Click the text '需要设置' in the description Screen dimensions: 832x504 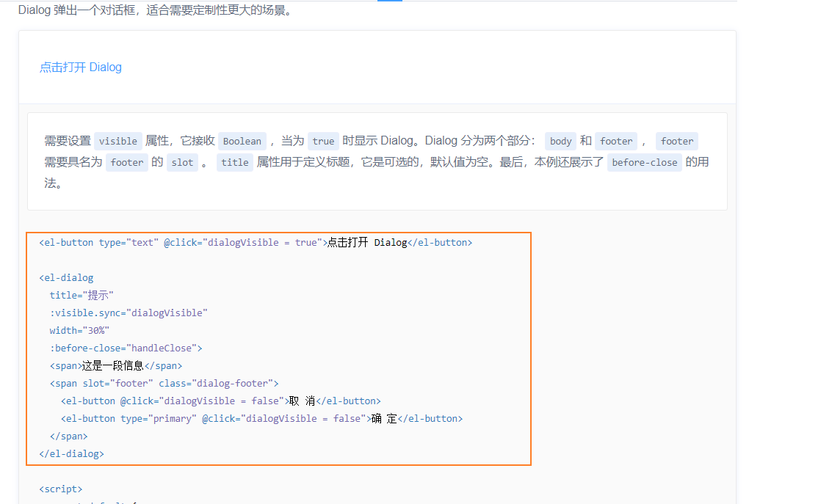(68, 141)
